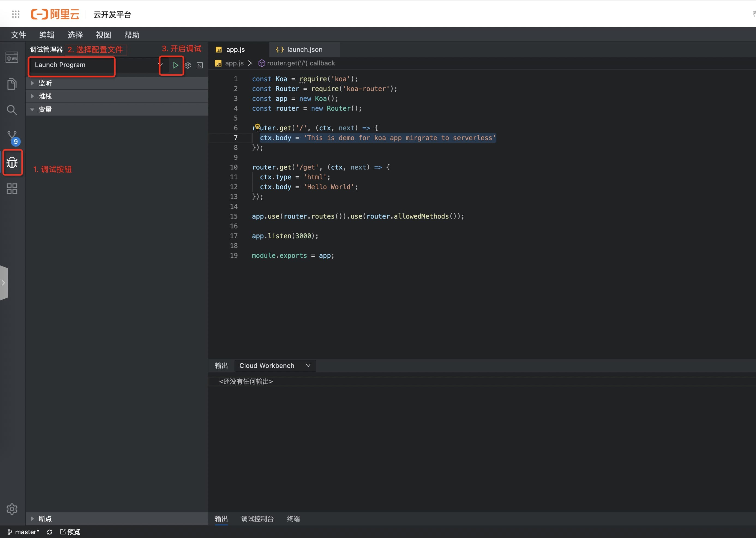Open the apps grid launcher icon
The height and width of the screenshot is (538, 756).
16,14
